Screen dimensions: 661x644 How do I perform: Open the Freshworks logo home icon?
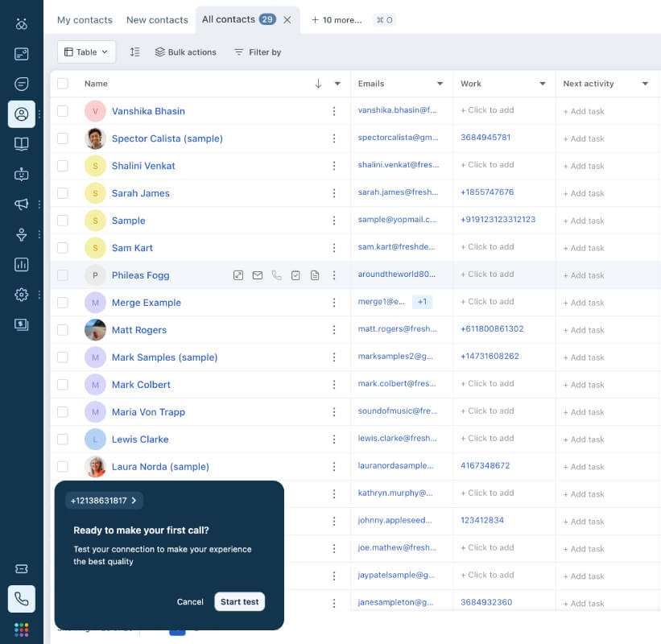click(x=21, y=23)
